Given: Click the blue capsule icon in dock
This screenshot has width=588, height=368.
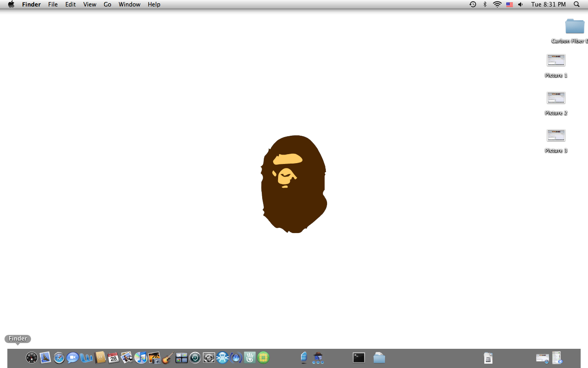Looking at the screenshot, I should click(x=303, y=358).
